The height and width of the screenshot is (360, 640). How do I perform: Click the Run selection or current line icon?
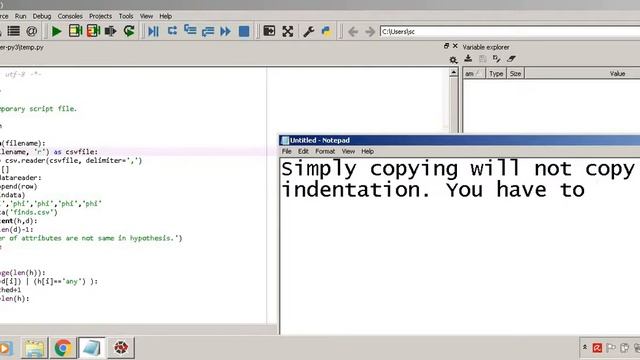[111, 31]
